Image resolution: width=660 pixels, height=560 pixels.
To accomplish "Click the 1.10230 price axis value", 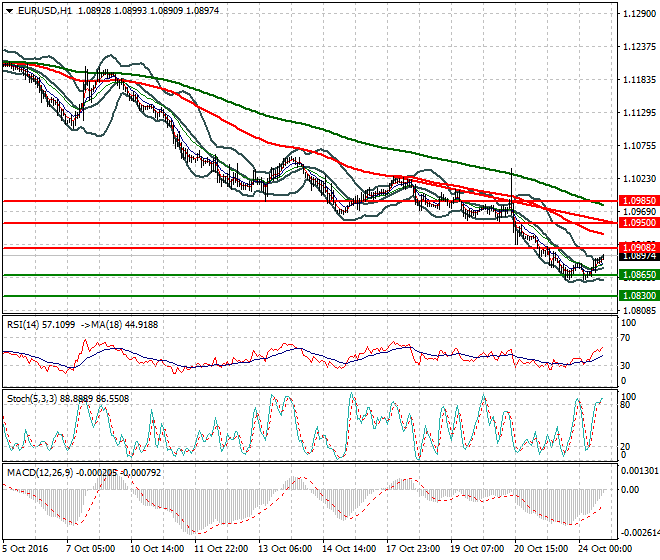I will (x=637, y=178).
